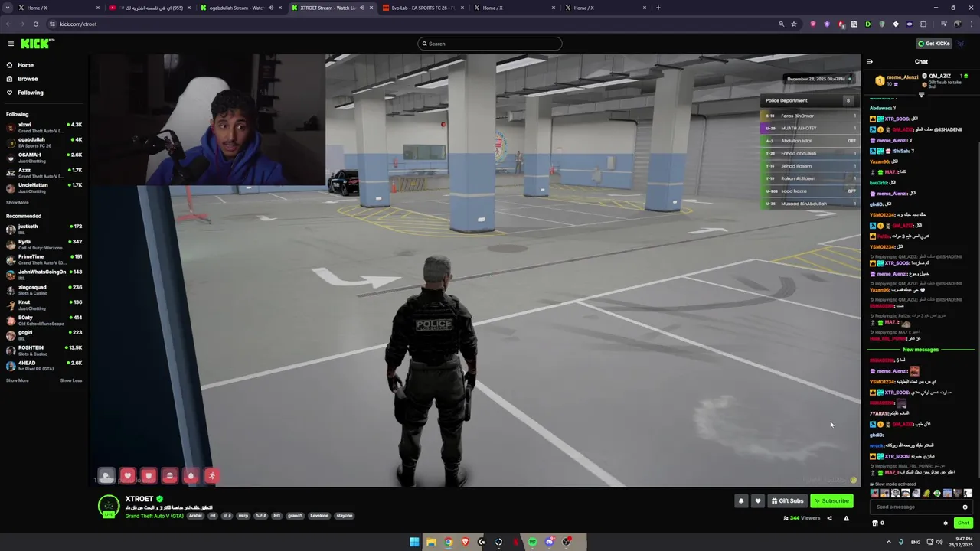Viewport: 980px width, 551px height.
Task: Open the browser three-dot menu
Action: click(x=971, y=24)
